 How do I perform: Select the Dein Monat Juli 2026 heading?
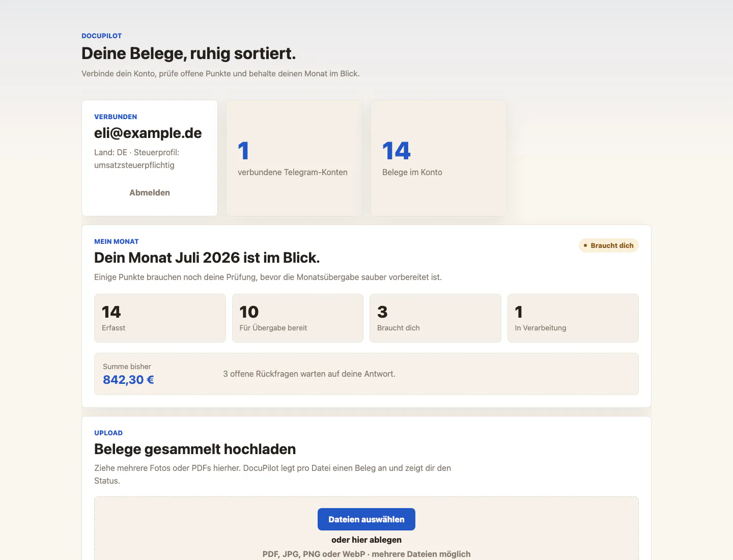207,258
